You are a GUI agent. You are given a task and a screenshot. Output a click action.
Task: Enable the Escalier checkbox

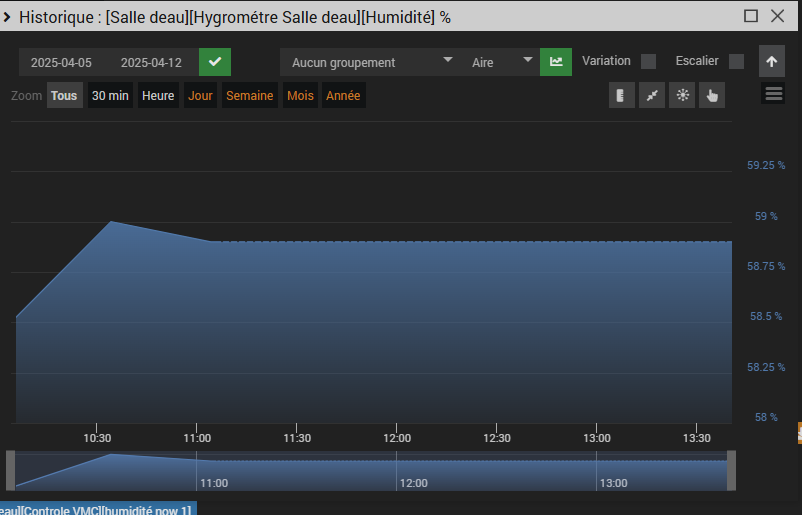pyautogui.click(x=736, y=61)
